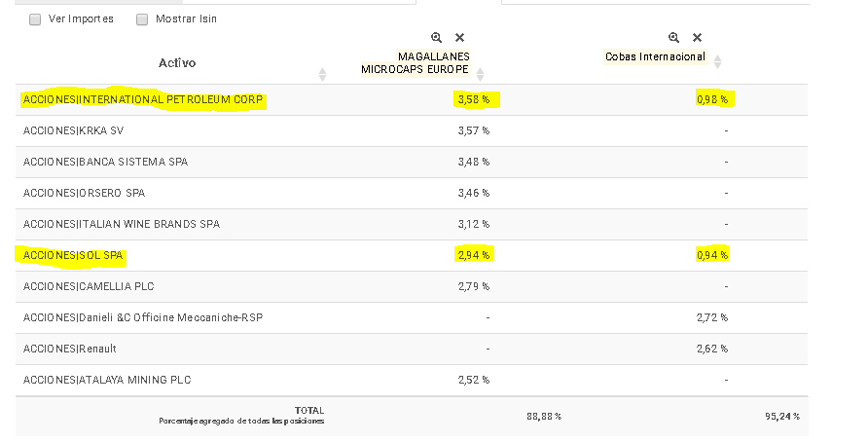The width and height of the screenshot is (868, 442).
Task: Select the INTERNATIONAL PETROLEUM CORP row
Action: click(412, 99)
